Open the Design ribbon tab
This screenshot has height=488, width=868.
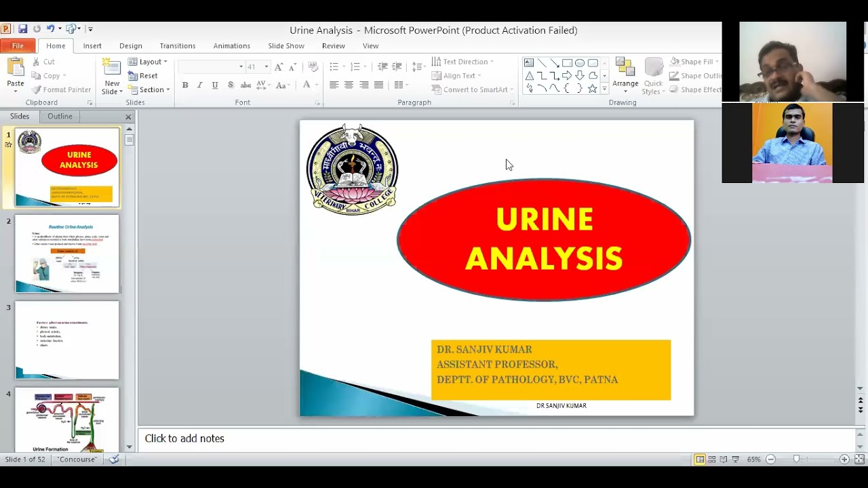[x=131, y=46]
